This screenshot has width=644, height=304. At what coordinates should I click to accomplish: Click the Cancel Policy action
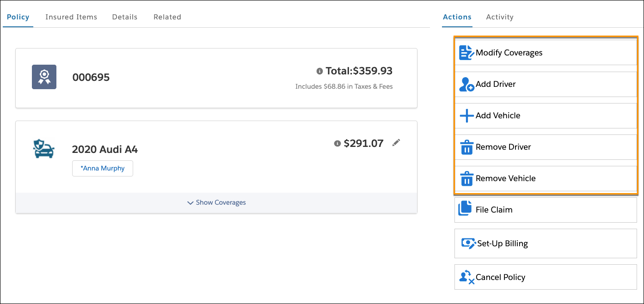click(501, 277)
